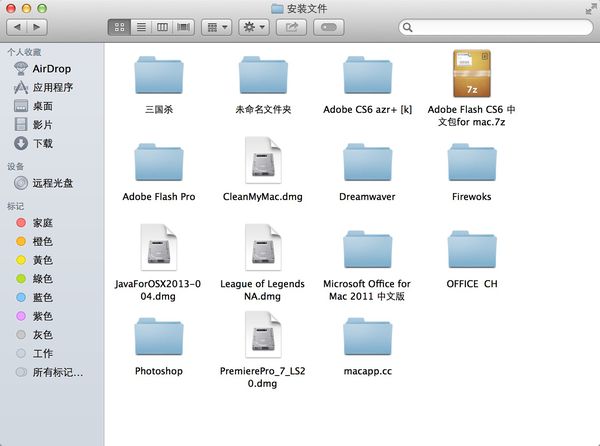
Task: Select the Dreamwaver folder icon
Action: (368, 163)
